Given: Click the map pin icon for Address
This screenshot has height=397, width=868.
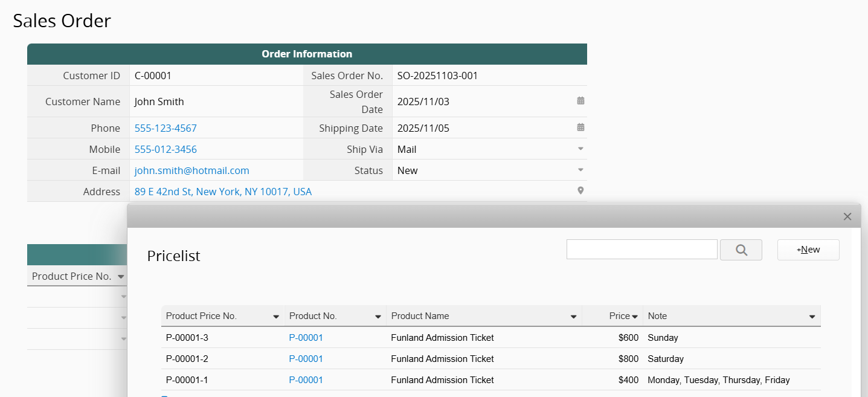Looking at the screenshot, I should pos(580,191).
